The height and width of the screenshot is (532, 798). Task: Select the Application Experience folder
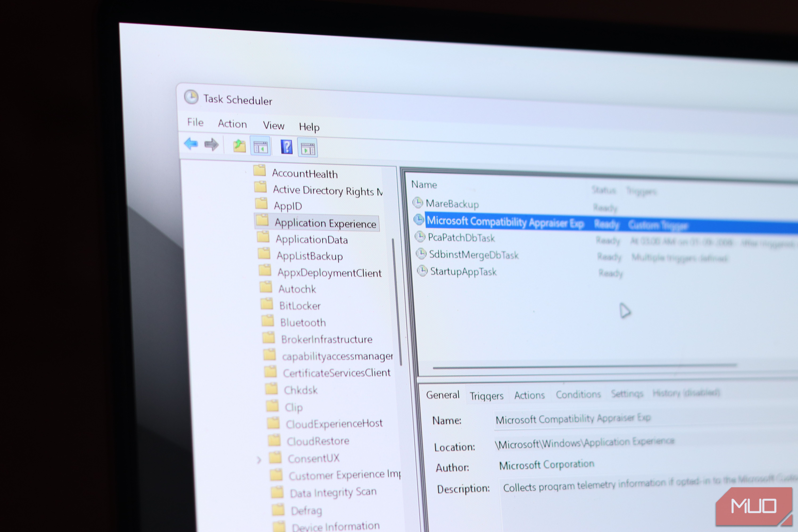coord(325,223)
